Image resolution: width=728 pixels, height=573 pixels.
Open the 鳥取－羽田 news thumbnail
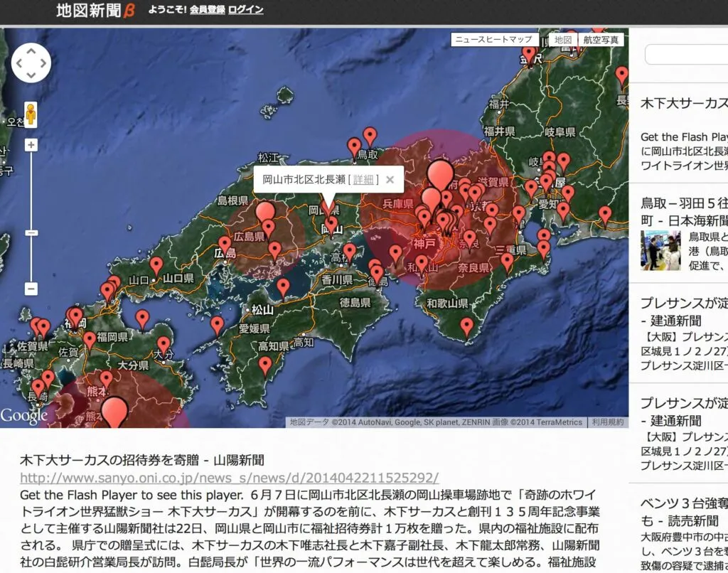660,250
